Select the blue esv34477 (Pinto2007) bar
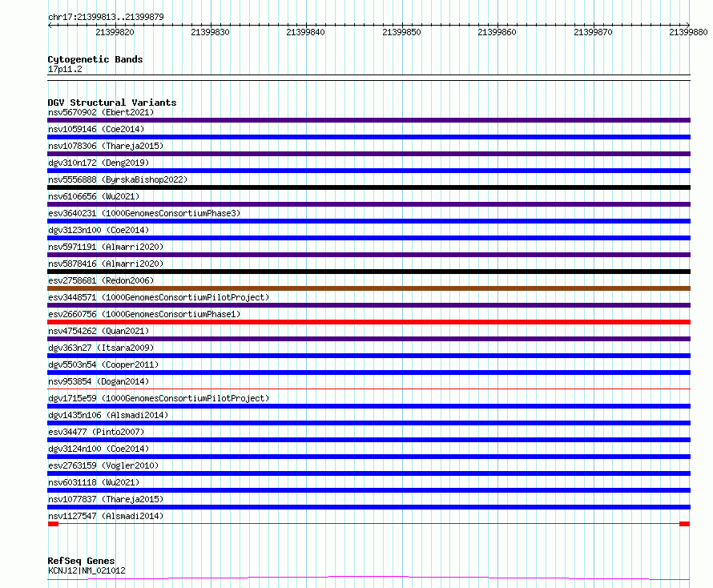713x588 pixels. (x=369, y=440)
